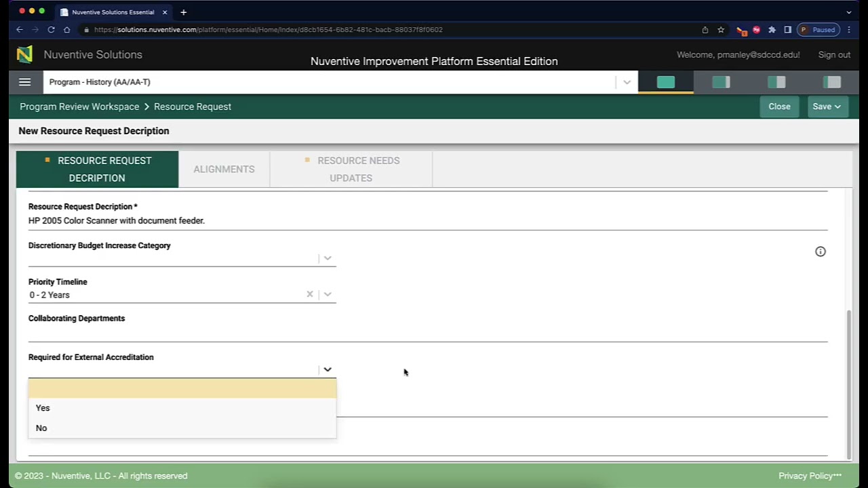The width and height of the screenshot is (868, 488).
Task: Click the form's vertical scrollbar
Action: tap(849, 384)
